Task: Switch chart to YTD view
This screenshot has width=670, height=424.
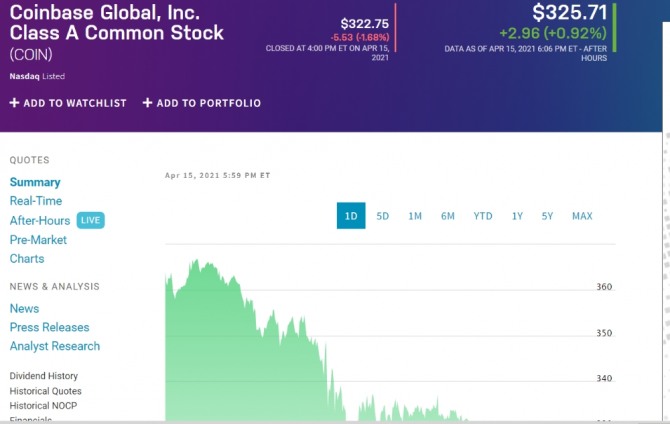Action: tap(483, 216)
